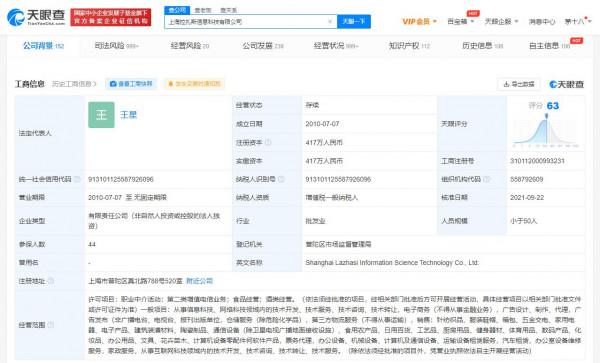The image size is (600, 363).
Task: Clear the search box with the X icon
Action: pos(330,21)
